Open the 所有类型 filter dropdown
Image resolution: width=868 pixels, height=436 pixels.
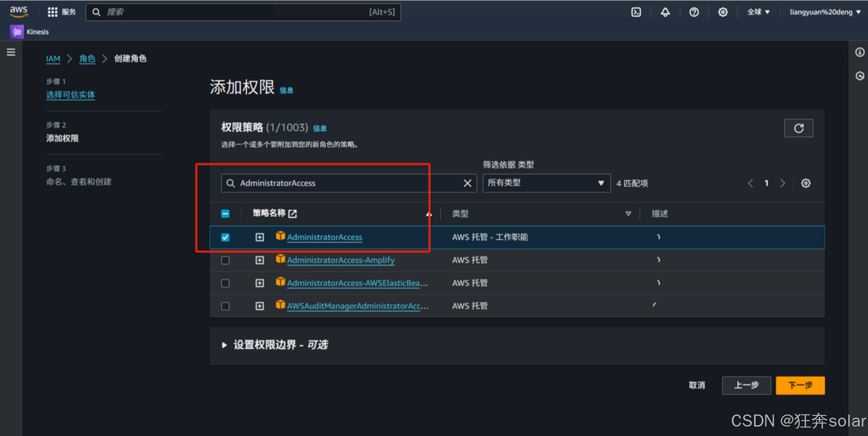(547, 183)
